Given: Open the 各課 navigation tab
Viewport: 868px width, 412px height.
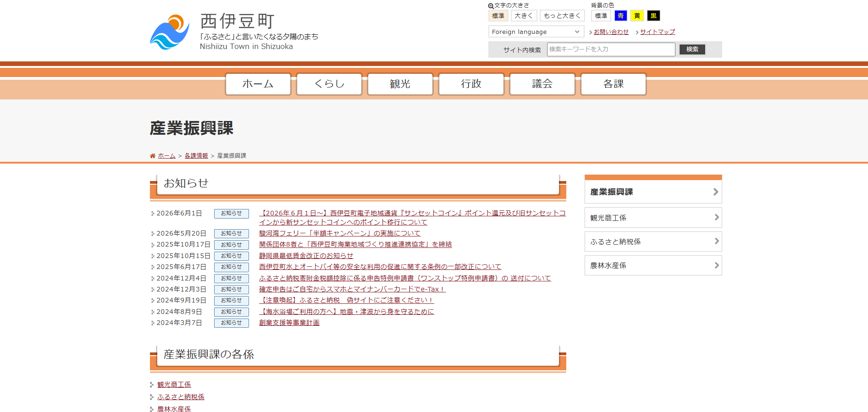Looking at the screenshot, I should (x=614, y=84).
